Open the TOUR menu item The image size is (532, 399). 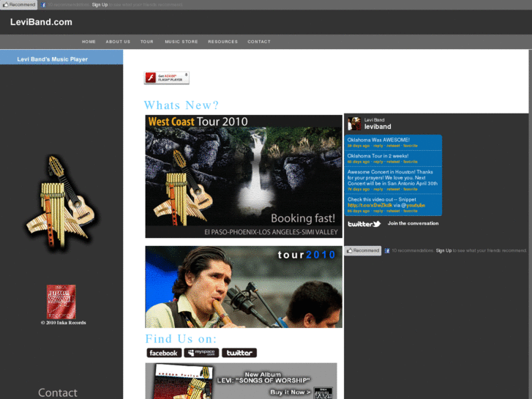tap(147, 42)
